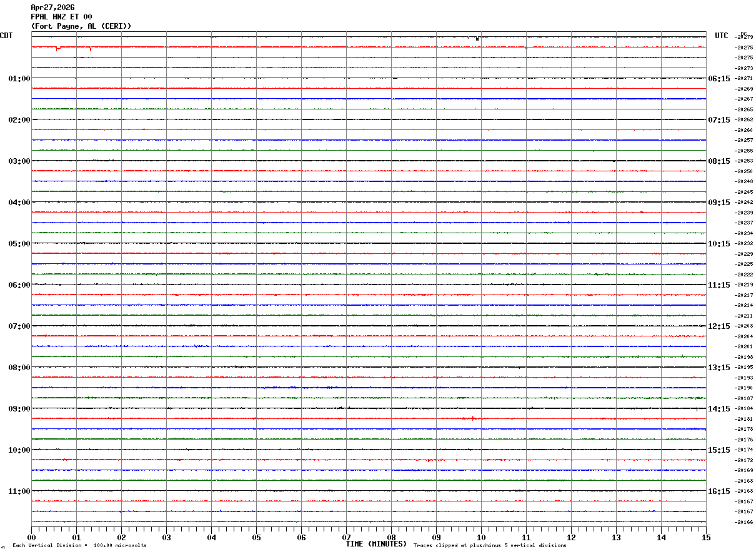The height and width of the screenshot is (554, 756).
Task: Select the DC offset value '-20184'
Action: (x=744, y=408)
